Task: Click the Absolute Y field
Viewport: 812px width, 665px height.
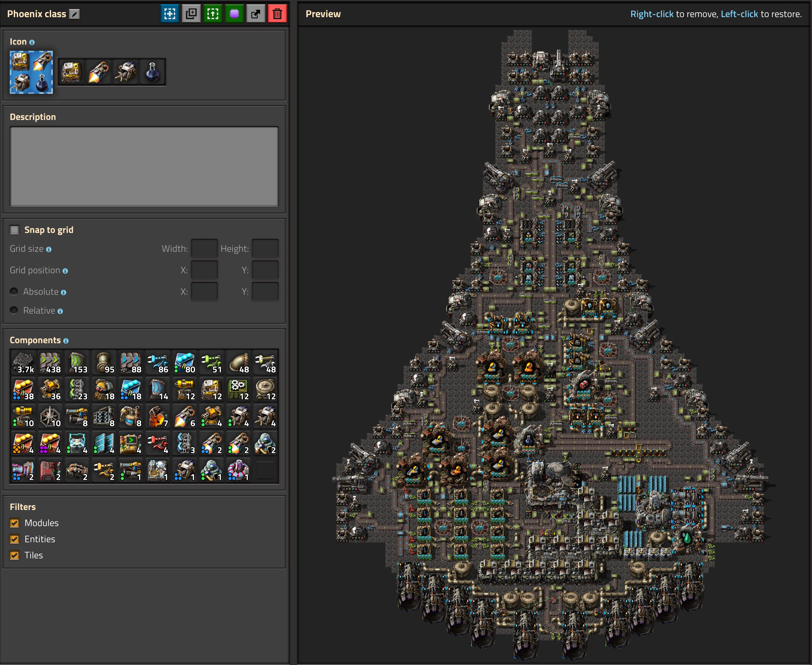Action: click(x=265, y=291)
